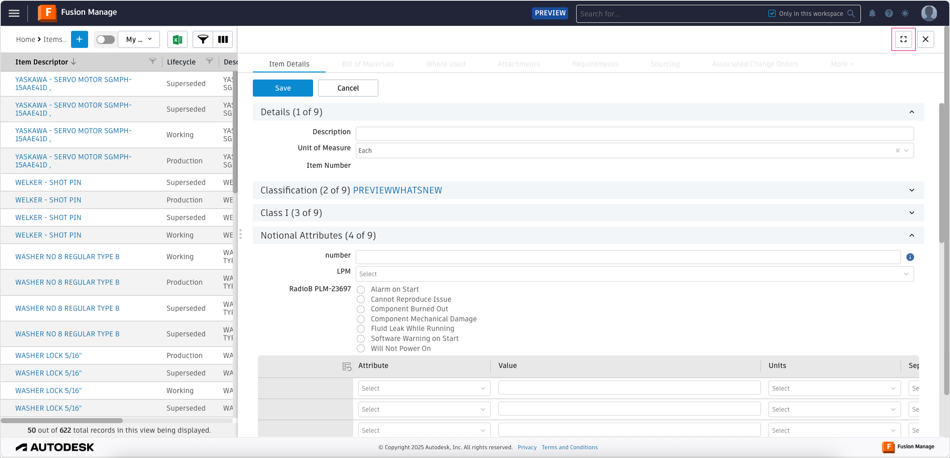Collapse the Details section
The width and height of the screenshot is (950, 458).
[911, 112]
